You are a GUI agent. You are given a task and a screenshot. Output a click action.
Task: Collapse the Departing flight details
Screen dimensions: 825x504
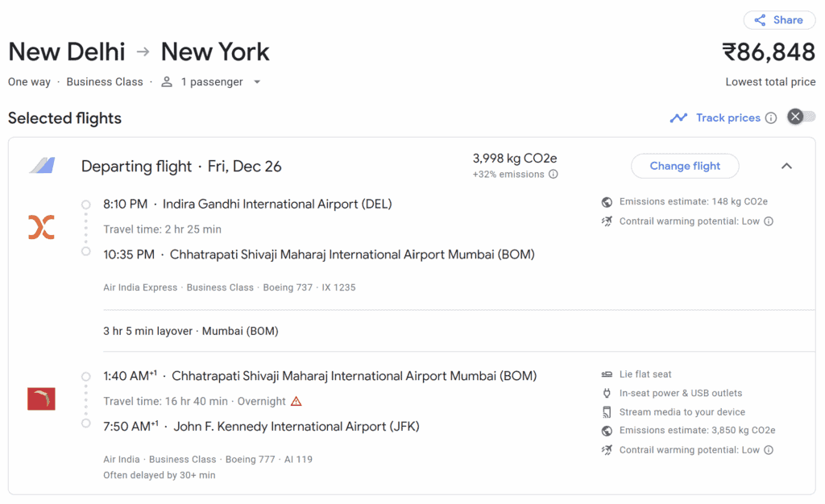click(x=786, y=166)
